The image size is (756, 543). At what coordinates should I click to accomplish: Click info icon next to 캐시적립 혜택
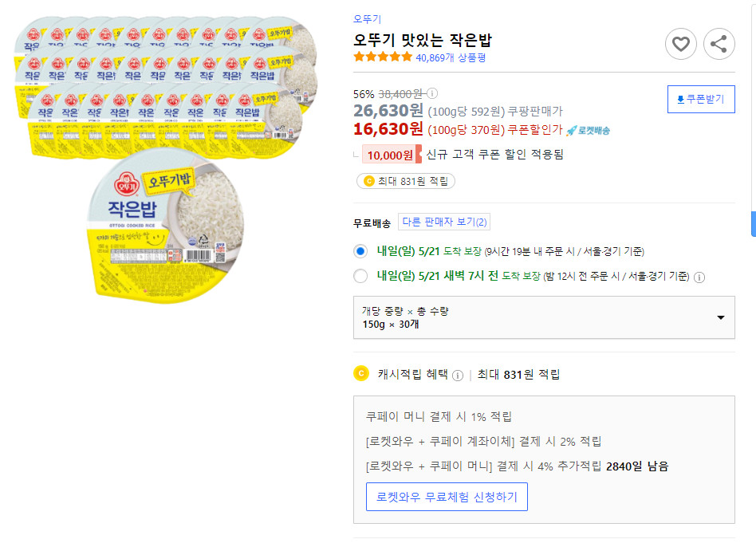point(458,375)
